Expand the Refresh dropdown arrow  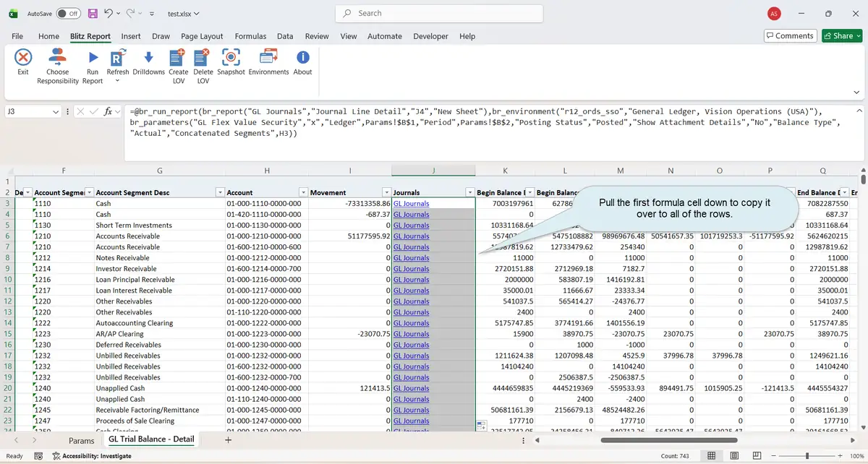coord(117,80)
